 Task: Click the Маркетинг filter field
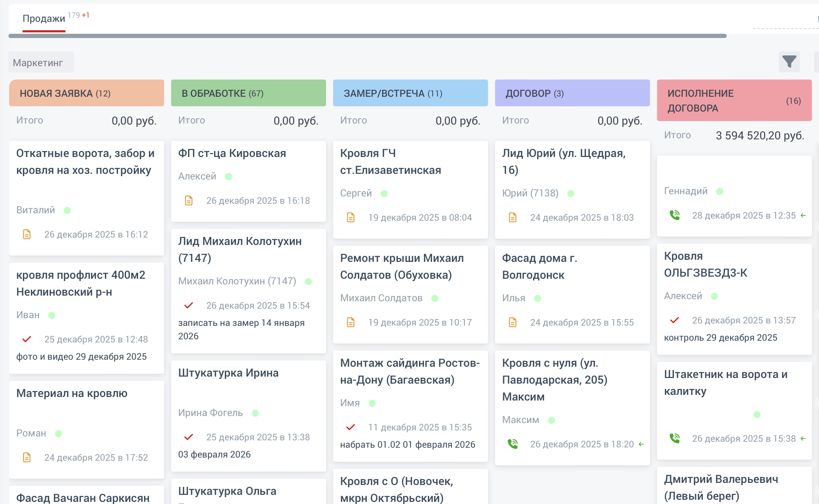(41, 62)
